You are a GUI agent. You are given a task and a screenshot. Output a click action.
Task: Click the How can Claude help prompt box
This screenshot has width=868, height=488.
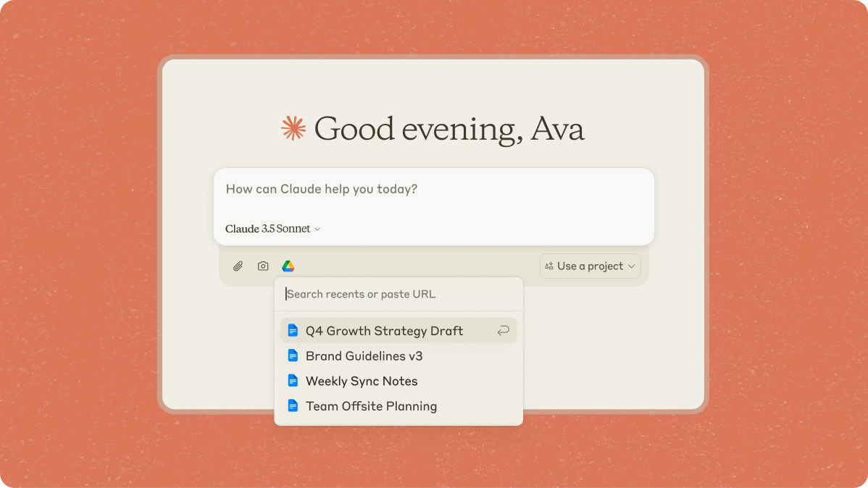[433, 190]
